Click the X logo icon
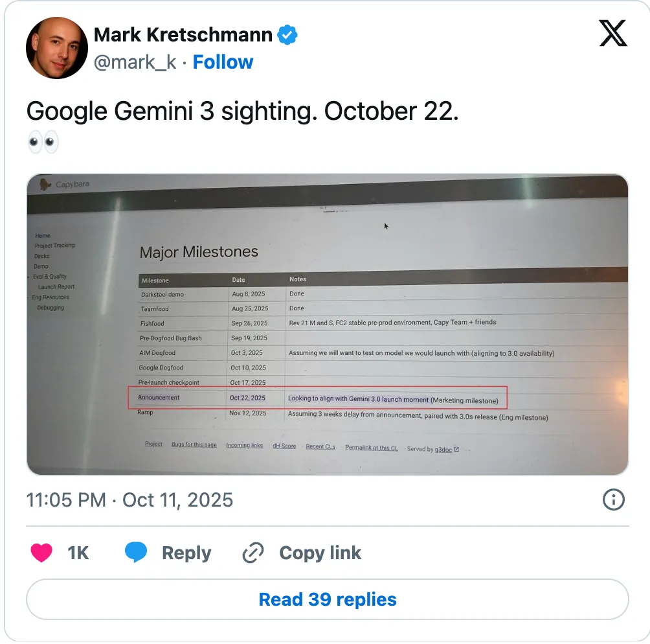The width and height of the screenshot is (650, 644). 612,33
